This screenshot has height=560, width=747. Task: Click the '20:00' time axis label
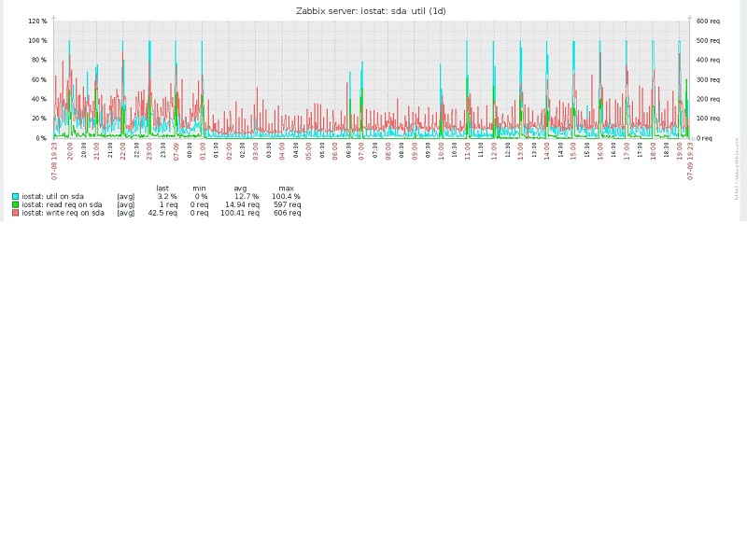[70, 151]
